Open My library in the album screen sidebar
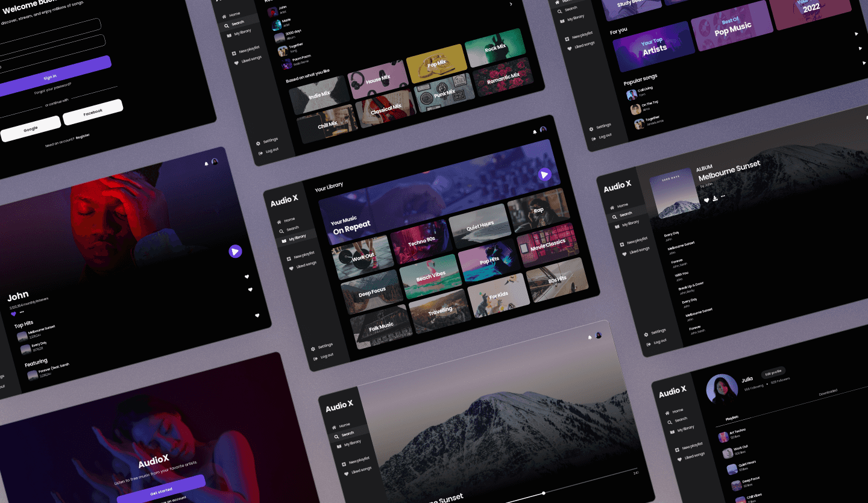Screen dimensions: 868x503 (x=627, y=224)
